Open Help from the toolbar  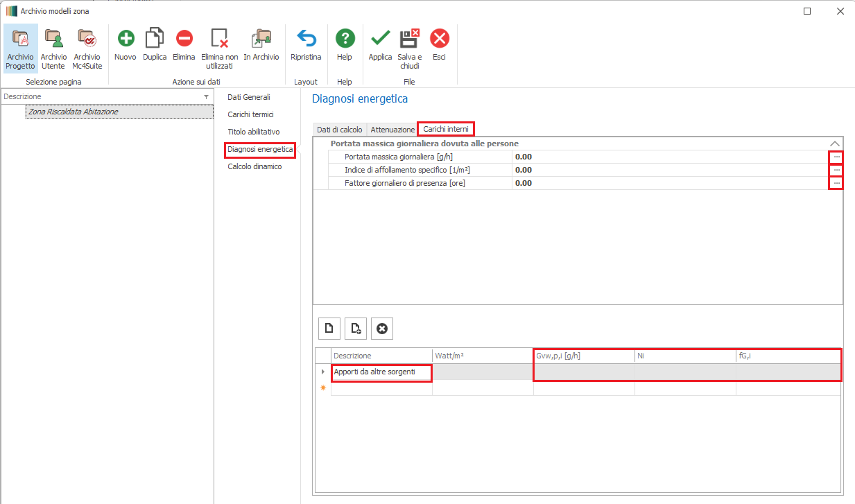click(x=345, y=39)
